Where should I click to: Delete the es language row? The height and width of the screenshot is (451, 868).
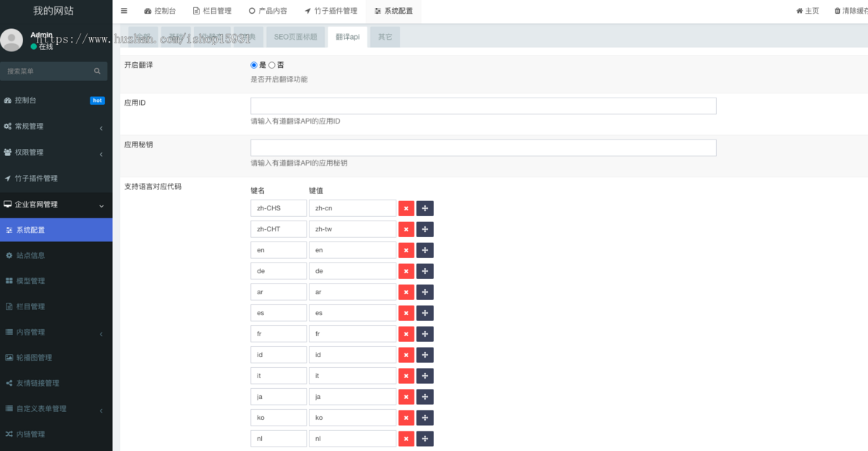[x=407, y=313]
